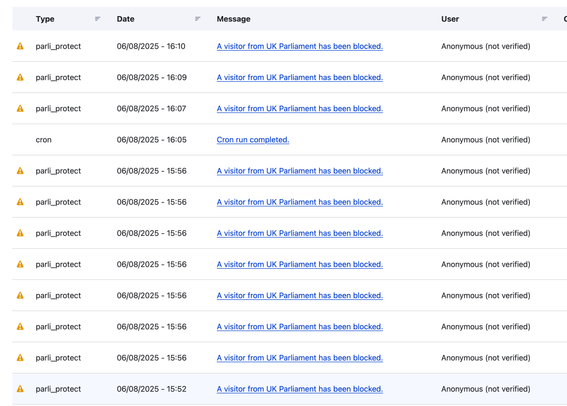Click warning icon in the 16:07 row
567x406 pixels.
pos(20,108)
